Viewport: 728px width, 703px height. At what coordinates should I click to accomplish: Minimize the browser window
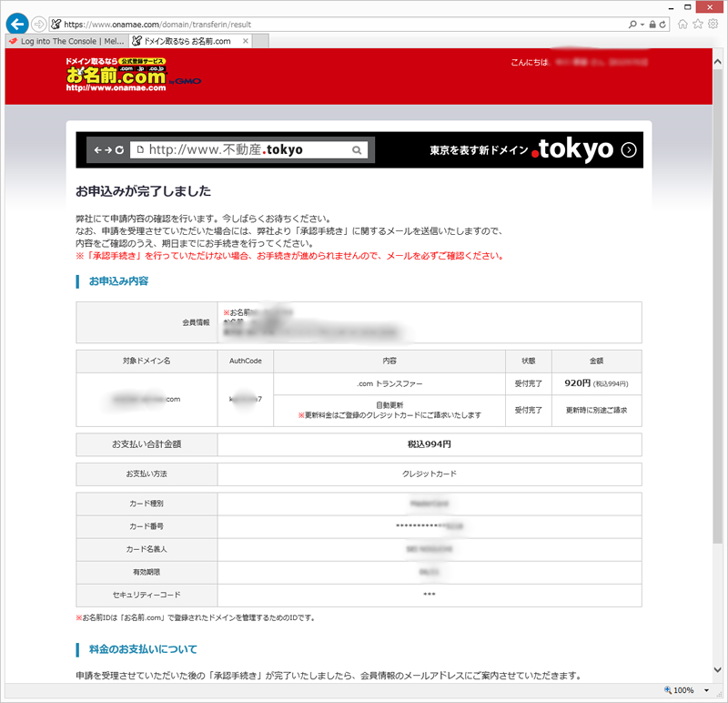click(x=671, y=8)
